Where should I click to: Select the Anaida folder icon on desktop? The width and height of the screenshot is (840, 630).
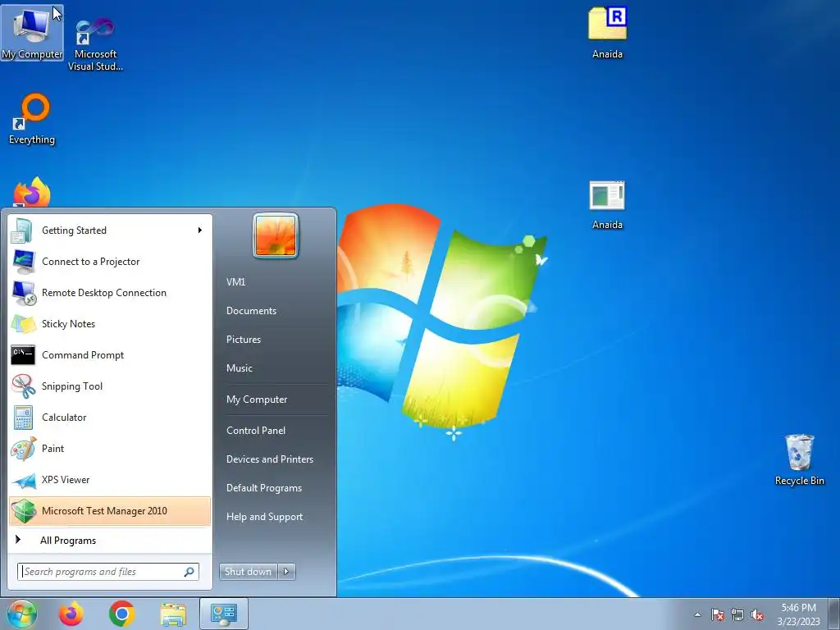coord(607,33)
